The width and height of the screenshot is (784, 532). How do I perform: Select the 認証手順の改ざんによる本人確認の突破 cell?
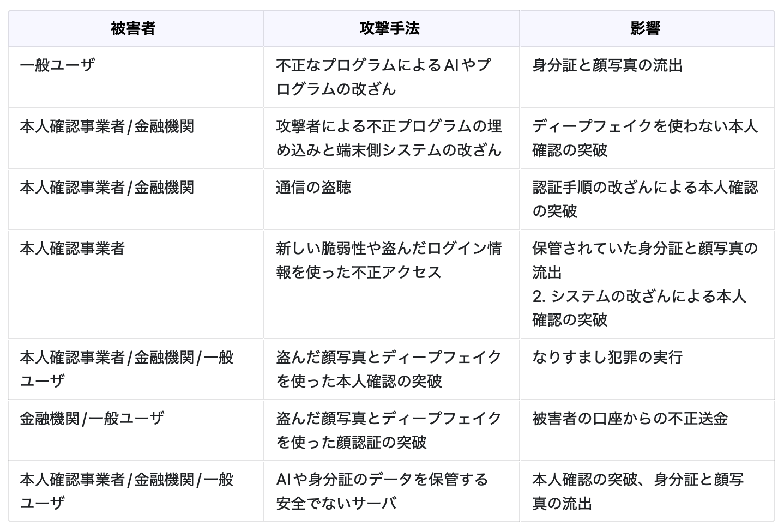(x=645, y=199)
